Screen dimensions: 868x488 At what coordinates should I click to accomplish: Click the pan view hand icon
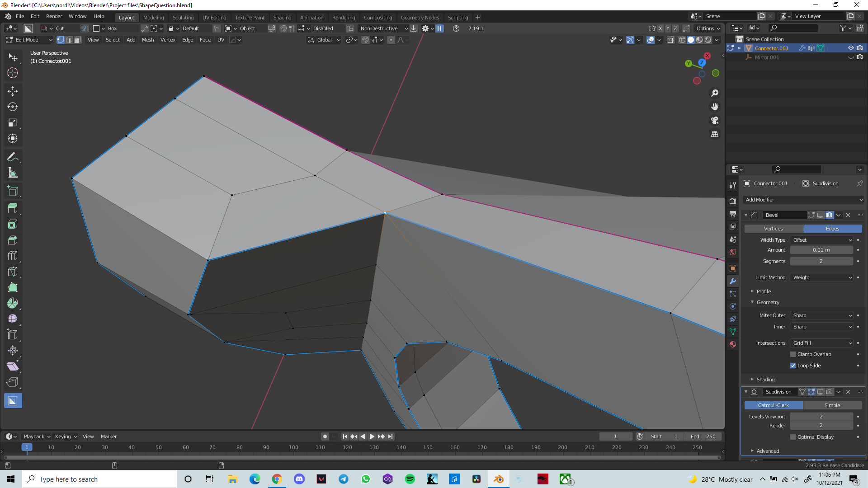(x=715, y=107)
